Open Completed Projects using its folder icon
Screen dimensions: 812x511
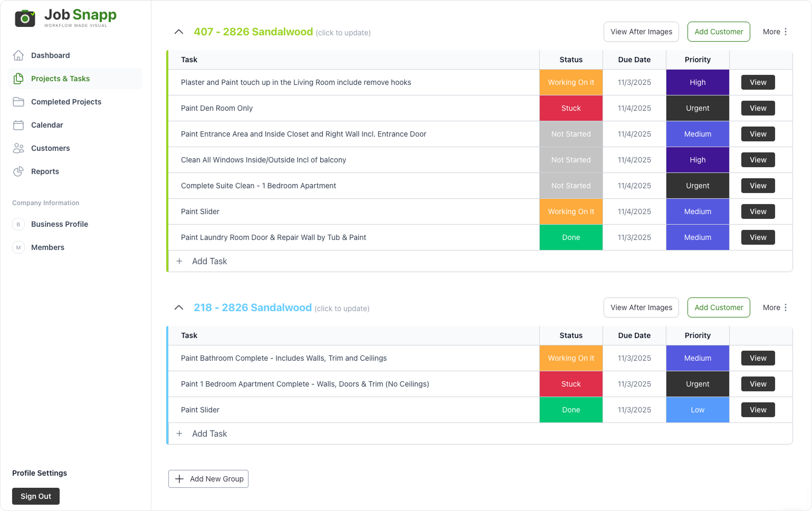18,102
